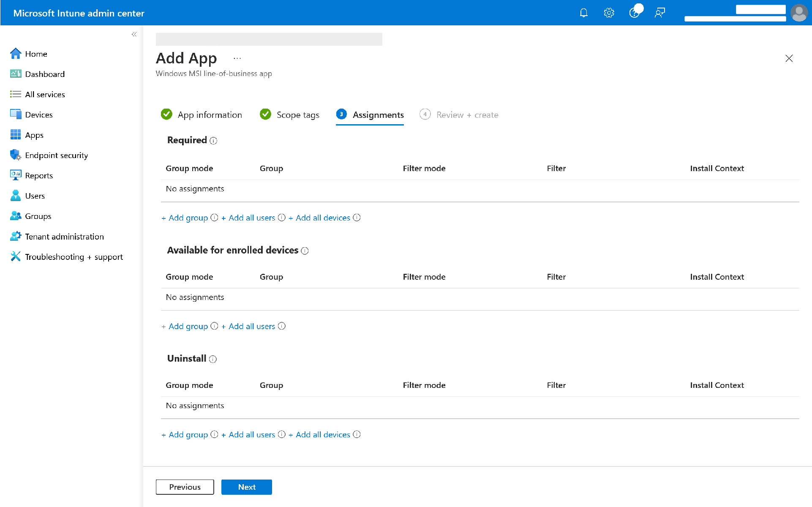This screenshot has height=507, width=812.
Task: Go back to the App information step
Action: [210, 114]
